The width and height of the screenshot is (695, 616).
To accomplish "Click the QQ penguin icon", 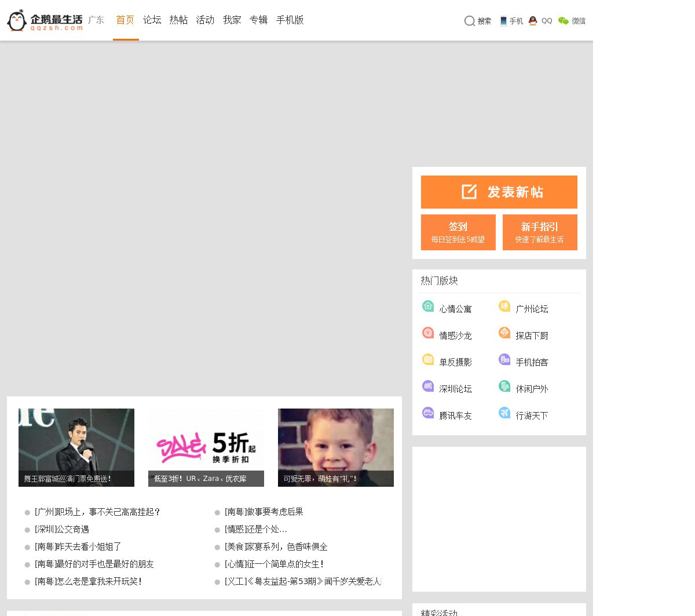I will pos(533,21).
